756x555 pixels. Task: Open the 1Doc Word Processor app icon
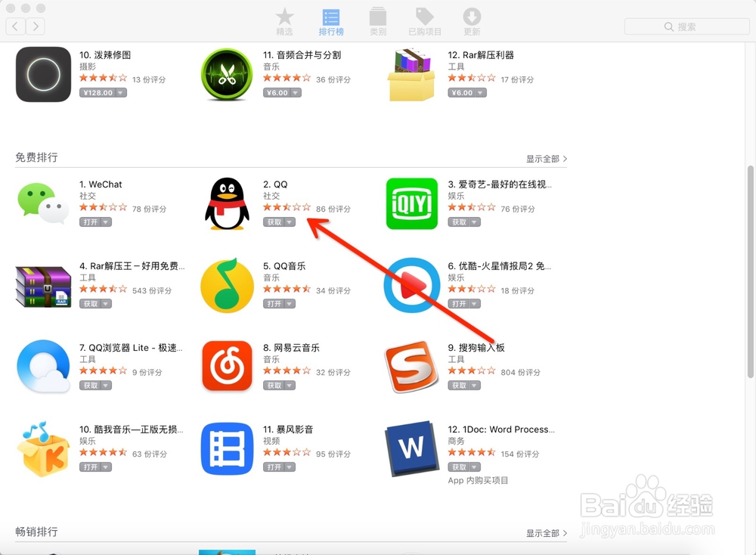[x=412, y=448]
